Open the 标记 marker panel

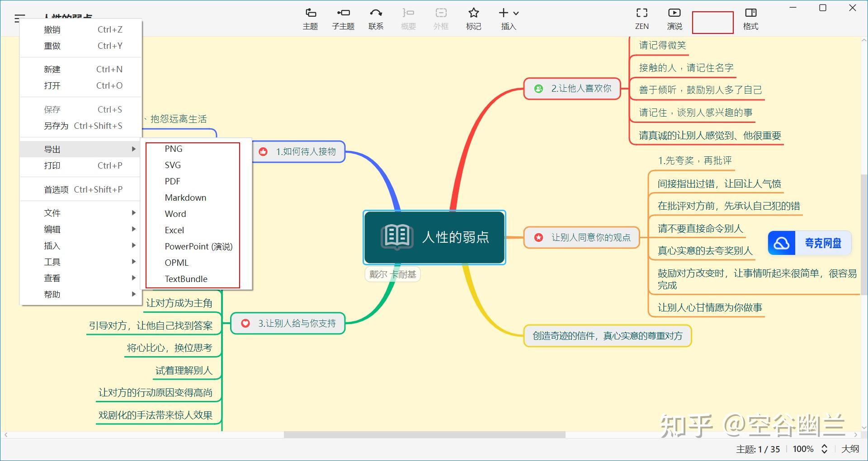(473, 18)
